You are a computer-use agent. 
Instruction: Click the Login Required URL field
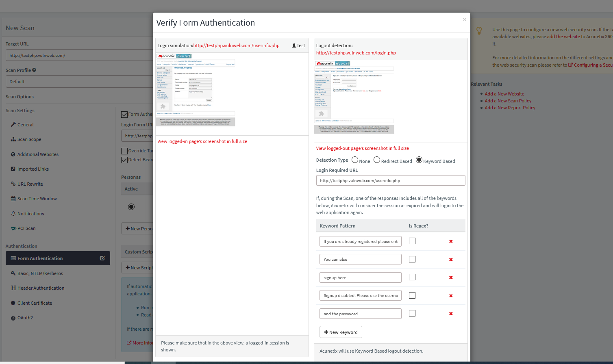pos(391,180)
